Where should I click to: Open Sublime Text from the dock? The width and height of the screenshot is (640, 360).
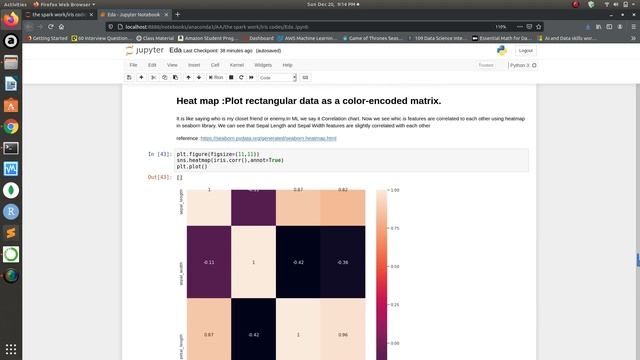coord(11,233)
